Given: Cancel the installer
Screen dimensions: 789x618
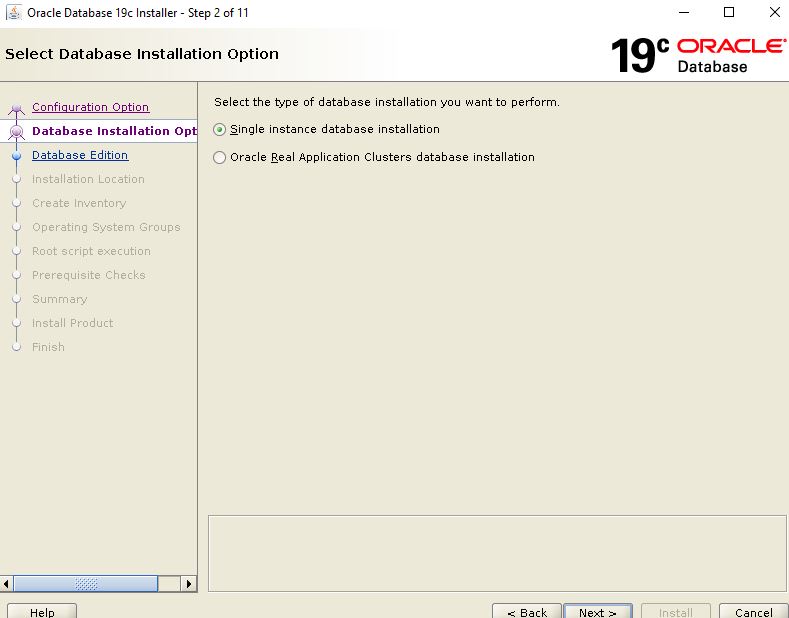Looking at the screenshot, I should tap(753, 611).
